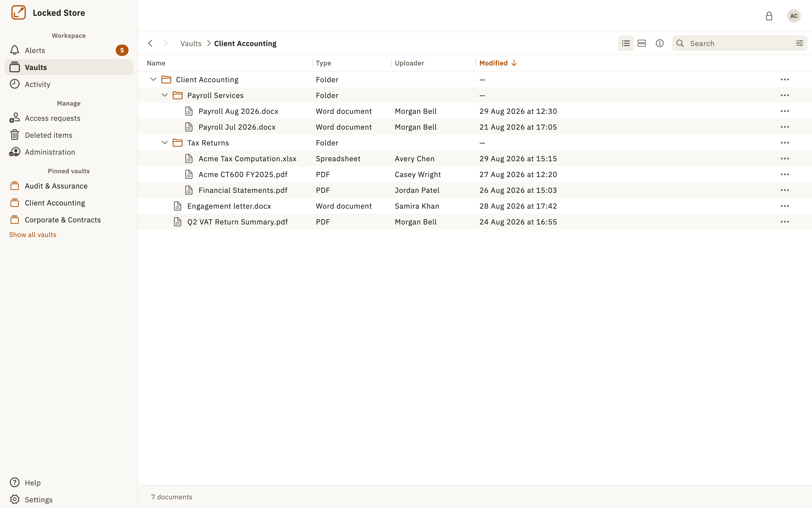Open the AC user avatar menu
Screen dimensions: 812x508
[794, 16]
